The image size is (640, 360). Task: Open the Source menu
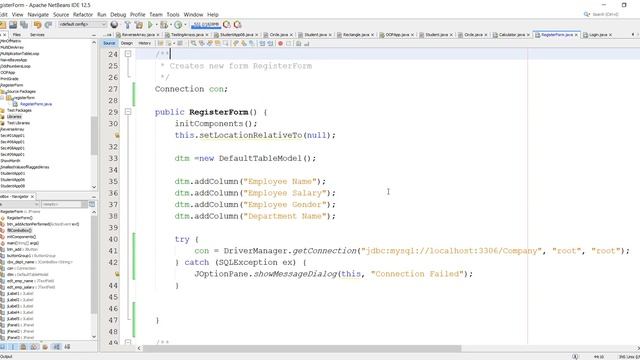click(x=61, y=14)
